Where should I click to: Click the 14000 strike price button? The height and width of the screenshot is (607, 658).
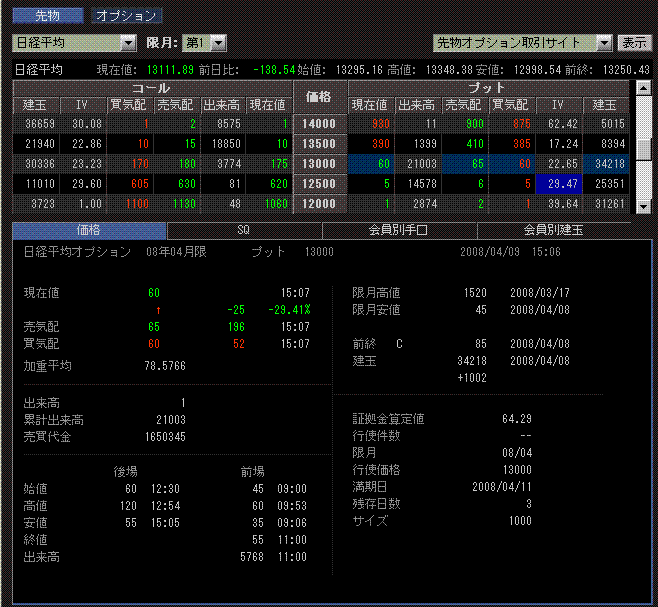tap(320, 124)
